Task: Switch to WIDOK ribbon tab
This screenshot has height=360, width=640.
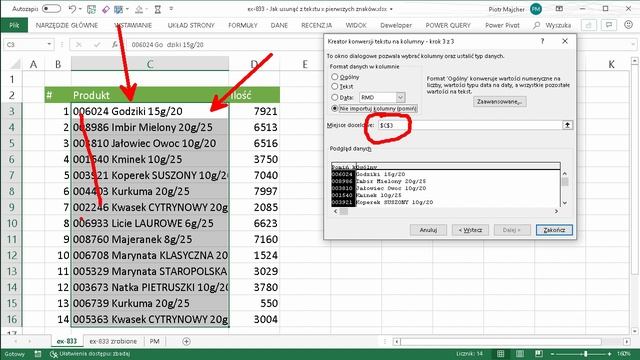Action: click(356, 25)
